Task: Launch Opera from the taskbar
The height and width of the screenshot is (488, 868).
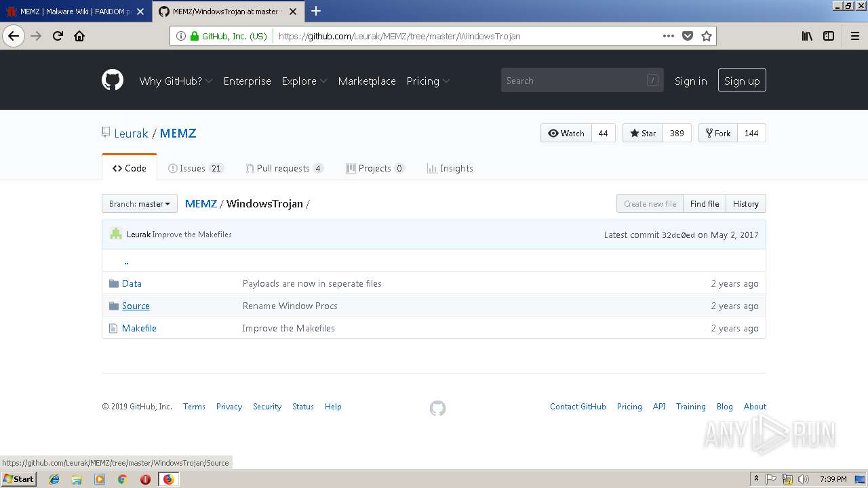Action: (145, 479)
